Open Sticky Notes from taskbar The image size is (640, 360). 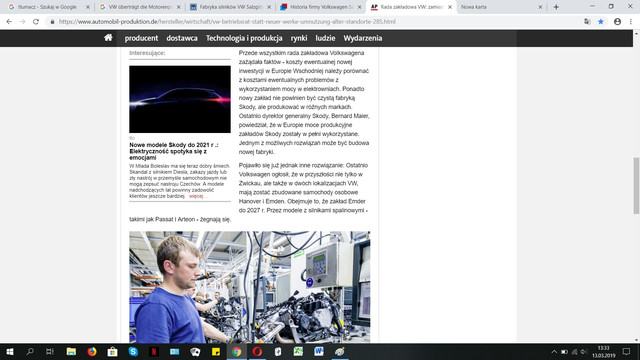(x=216, y=351)
